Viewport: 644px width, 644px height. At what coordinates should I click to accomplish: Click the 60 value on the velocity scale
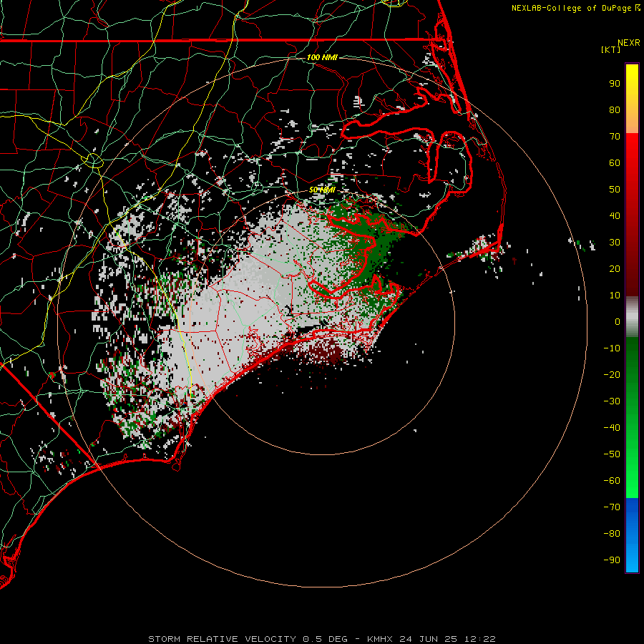coord(615,163)
